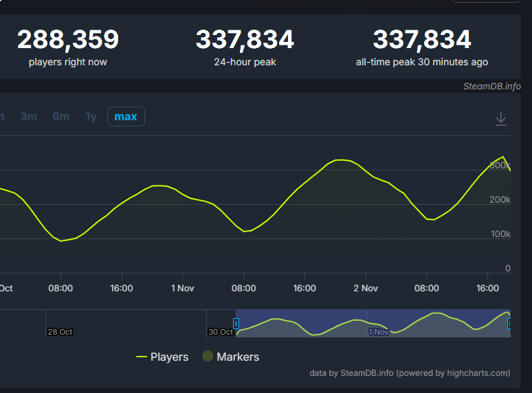The width and height of the screenshot is (532, 393).
Task: Click the all-time peak 30 minutes ago text
Action: point(422,62)
